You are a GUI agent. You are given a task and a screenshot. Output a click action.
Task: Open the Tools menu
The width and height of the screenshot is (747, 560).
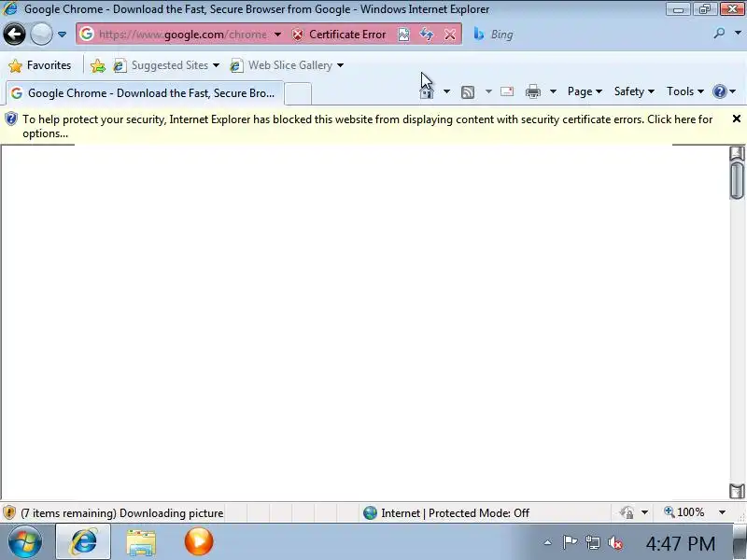(x=684, y=91)
